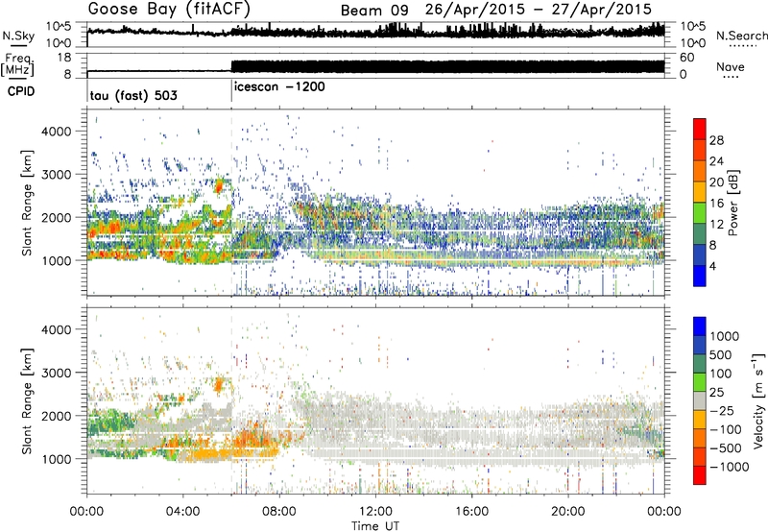Click the 'Time UT' axis label
Screen dimensions: 768x532
click(x=375, y=526)
